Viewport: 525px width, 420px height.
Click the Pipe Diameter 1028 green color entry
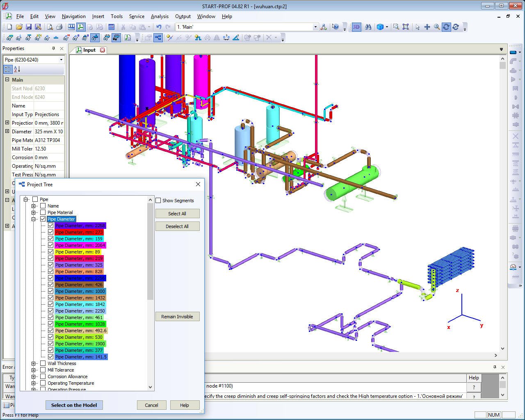[80, 324]
